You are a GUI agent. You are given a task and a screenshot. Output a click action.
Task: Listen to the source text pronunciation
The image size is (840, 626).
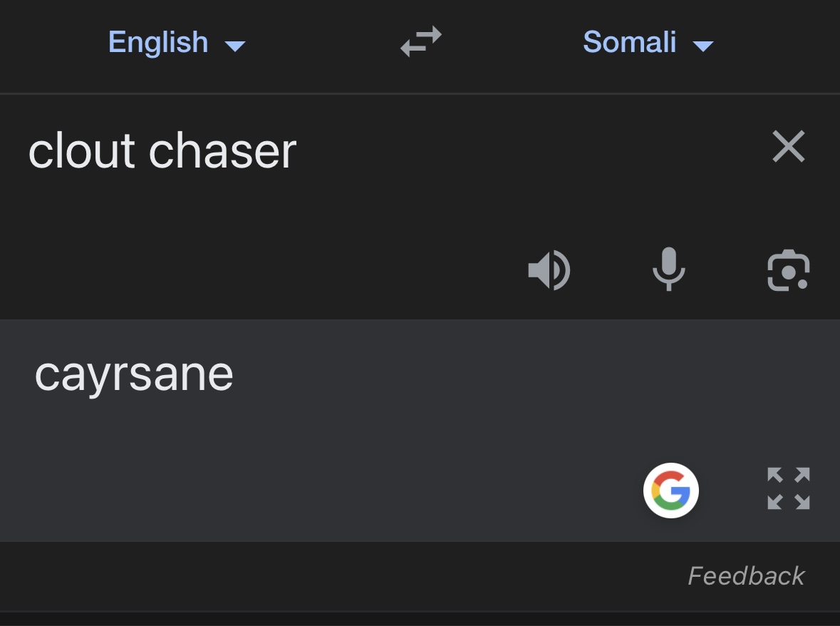coord(549,270)
